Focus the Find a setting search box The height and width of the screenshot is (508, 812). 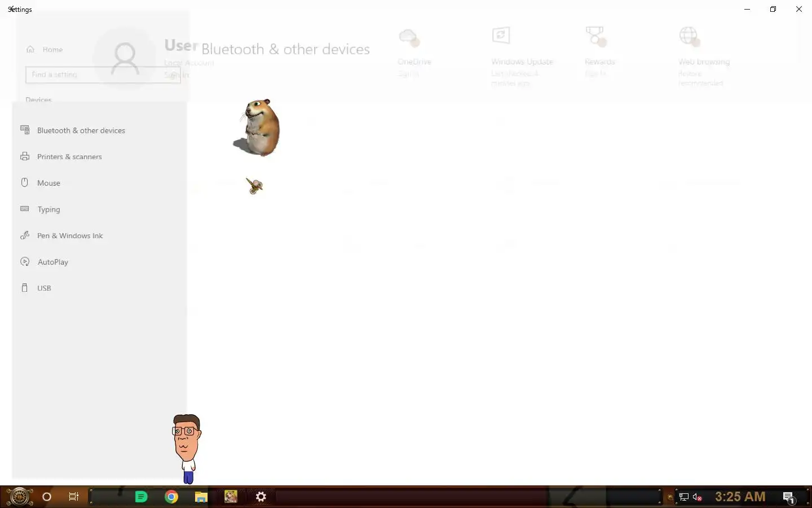coord(103,75)
